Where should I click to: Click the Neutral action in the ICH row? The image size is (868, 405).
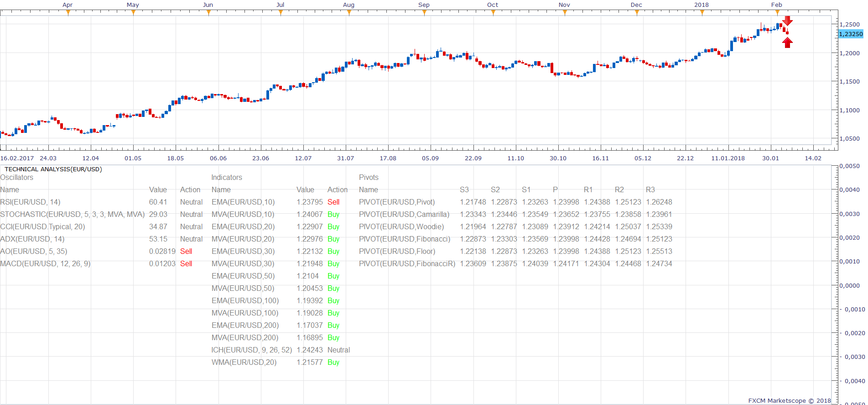coord(339,350)
